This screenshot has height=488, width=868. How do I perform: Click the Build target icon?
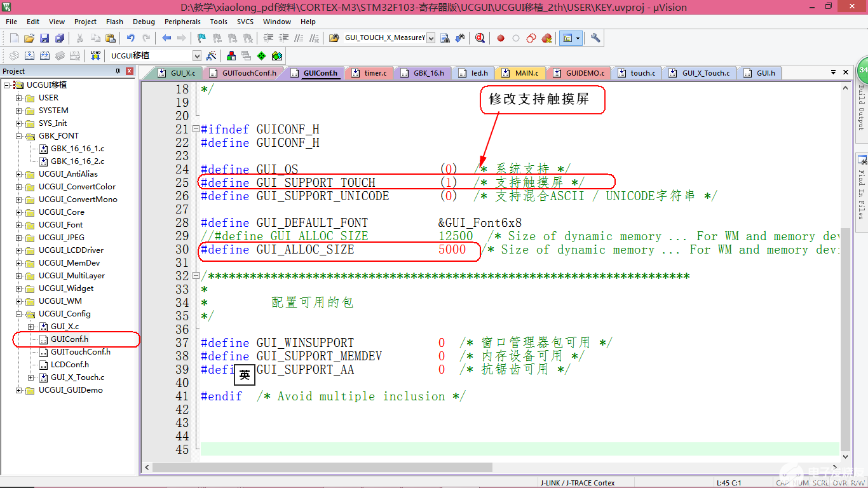(29, 56)
